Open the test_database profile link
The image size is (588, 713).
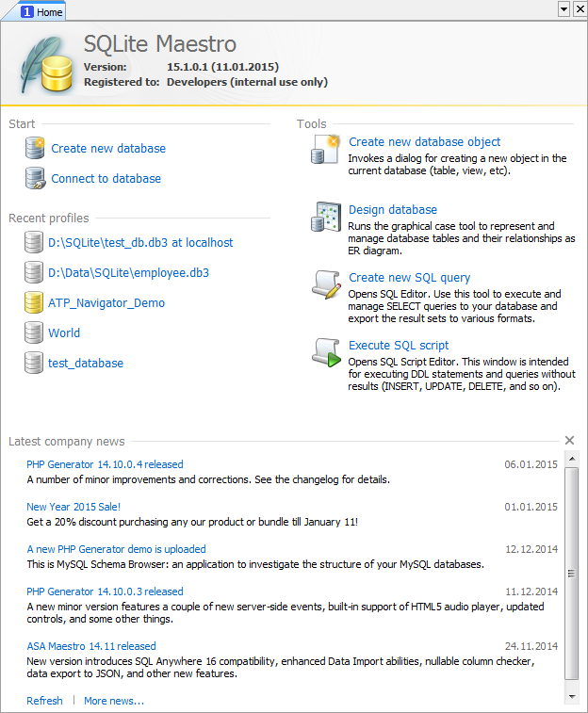point(86,364)
